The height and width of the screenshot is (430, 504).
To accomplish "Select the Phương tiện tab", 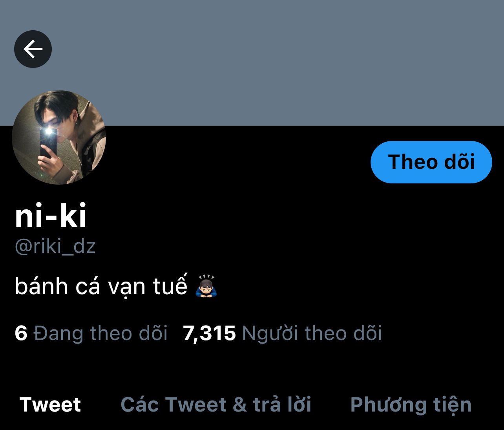I will (411, 405).
